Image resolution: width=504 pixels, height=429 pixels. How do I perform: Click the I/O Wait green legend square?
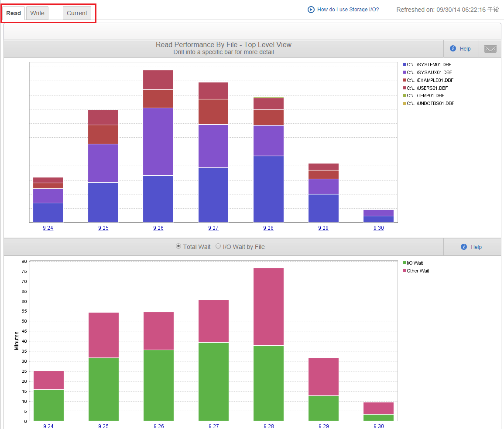pyautogui.click(x=404, y=263)
